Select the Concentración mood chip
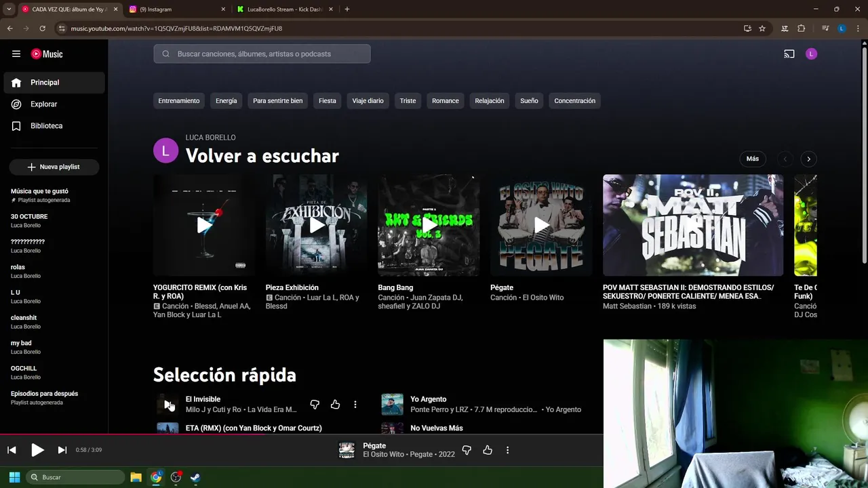Viewport: 868px width, 488px height. coord(575,101)
